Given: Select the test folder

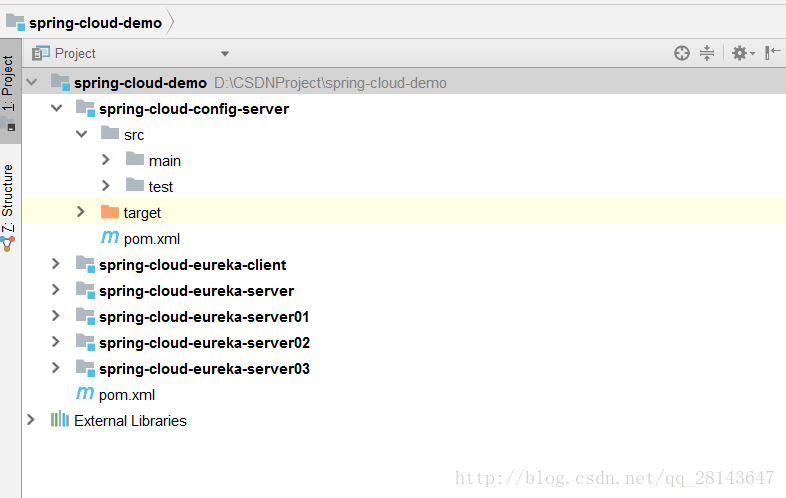Looking at the screenshot, I should pos(160,186).
